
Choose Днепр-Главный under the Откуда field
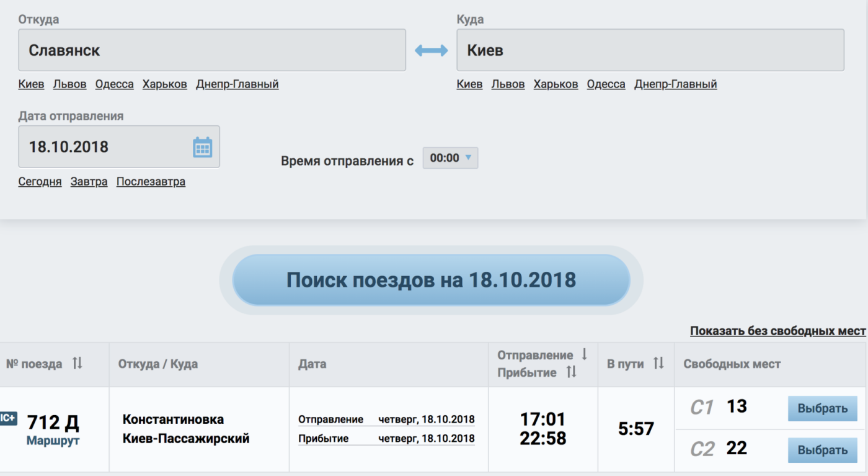pos(237,84)
